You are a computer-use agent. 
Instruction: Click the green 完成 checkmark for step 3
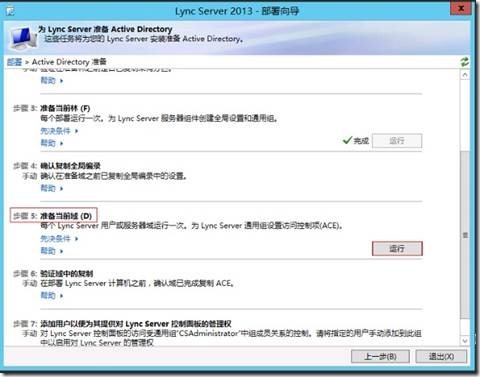click(347, 140)
